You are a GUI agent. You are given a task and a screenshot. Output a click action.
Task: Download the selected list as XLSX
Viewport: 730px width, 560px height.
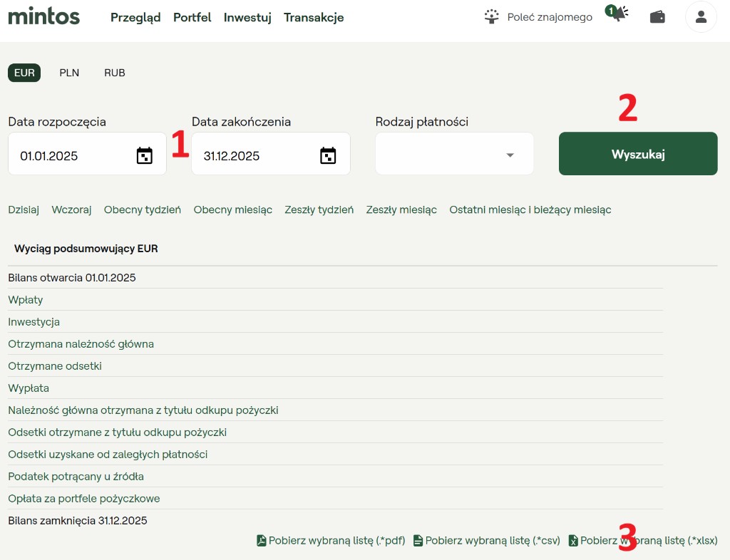[x=643, y=541]
